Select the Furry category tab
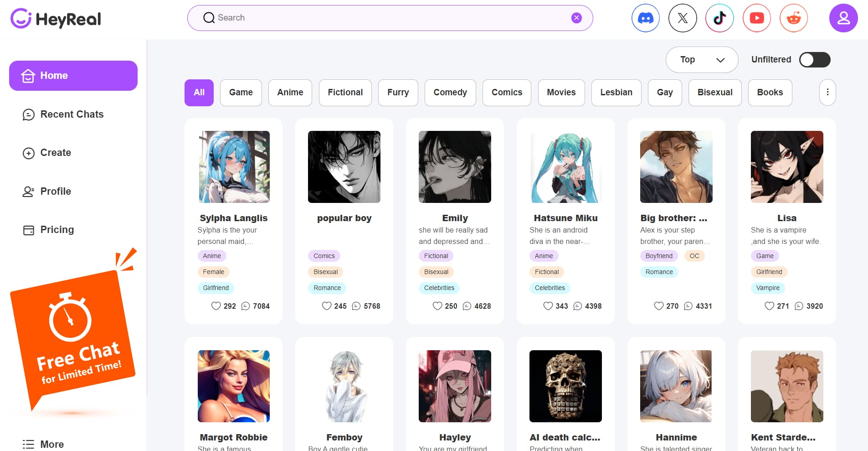 coord(398,93)
